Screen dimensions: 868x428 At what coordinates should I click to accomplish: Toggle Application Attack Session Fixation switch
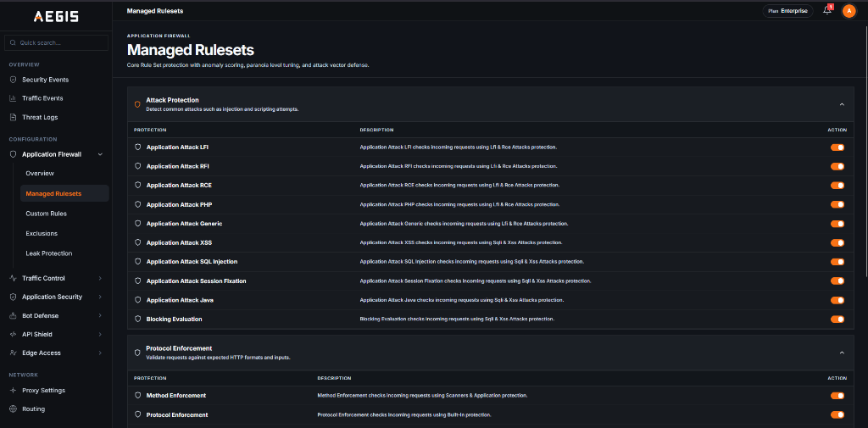tap(837, 281)
